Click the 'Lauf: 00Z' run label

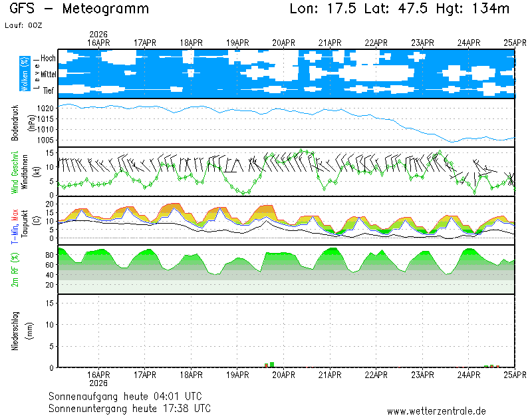[x=23, y=25]
